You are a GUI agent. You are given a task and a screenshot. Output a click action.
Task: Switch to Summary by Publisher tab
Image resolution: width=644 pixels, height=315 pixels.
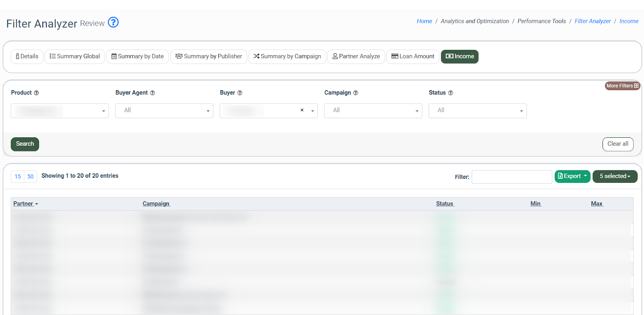(x=208, y=56)
